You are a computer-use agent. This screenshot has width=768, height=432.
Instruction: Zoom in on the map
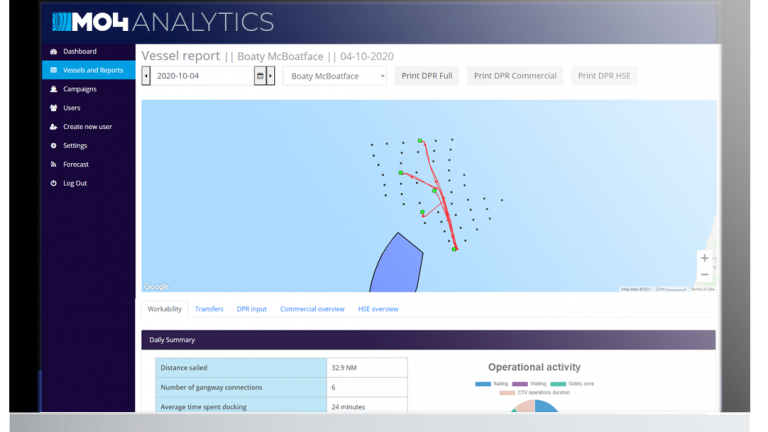click(704, 258)
